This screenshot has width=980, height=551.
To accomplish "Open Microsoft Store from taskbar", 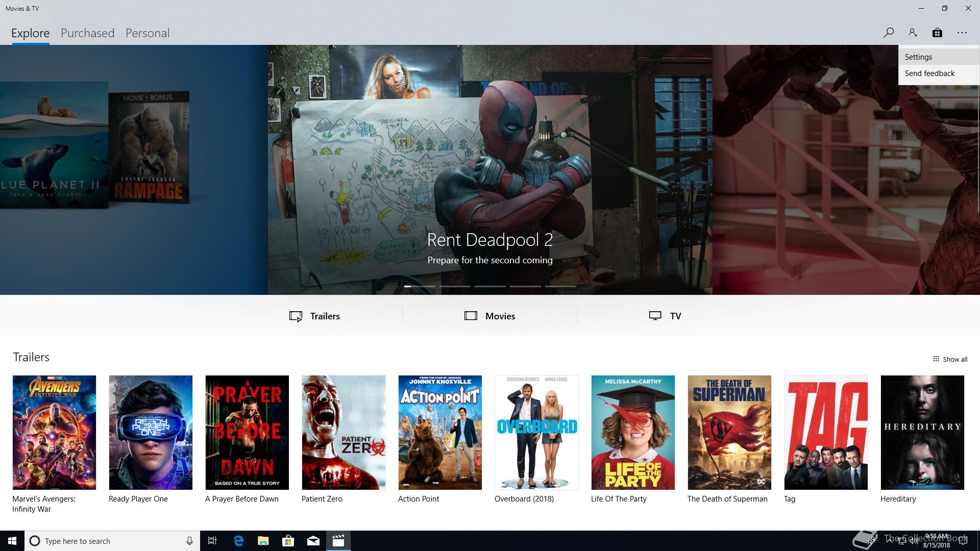I will coord(288,541).
